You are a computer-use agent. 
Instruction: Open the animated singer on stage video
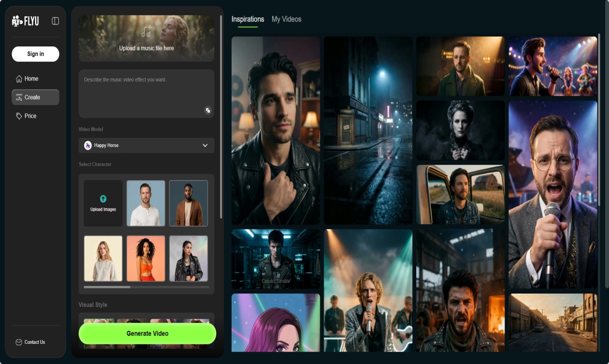(553, 66)
